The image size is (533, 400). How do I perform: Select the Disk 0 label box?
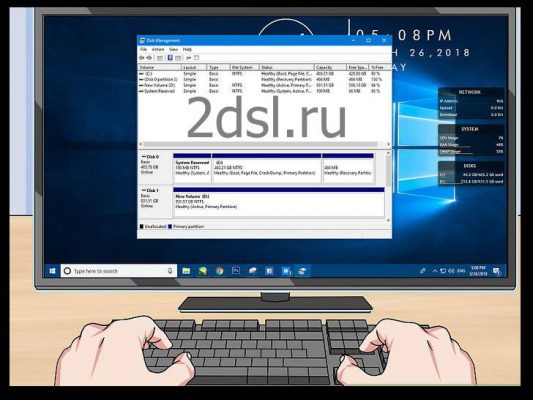[155, 168]
